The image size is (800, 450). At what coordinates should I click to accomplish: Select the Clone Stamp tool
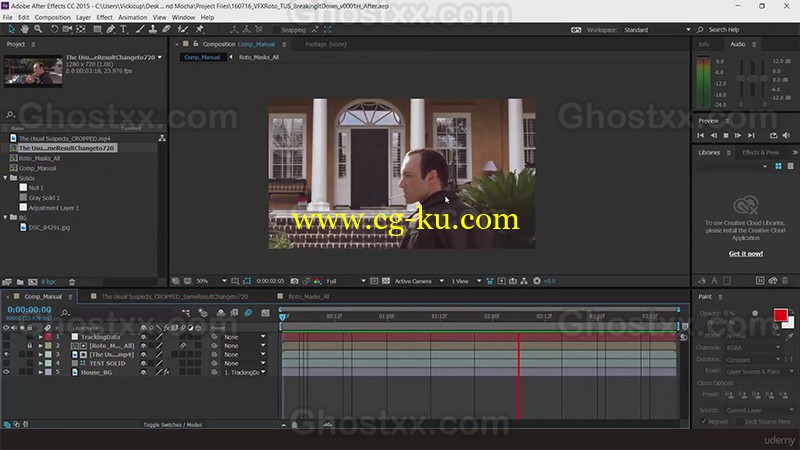(x=153, y=30)
